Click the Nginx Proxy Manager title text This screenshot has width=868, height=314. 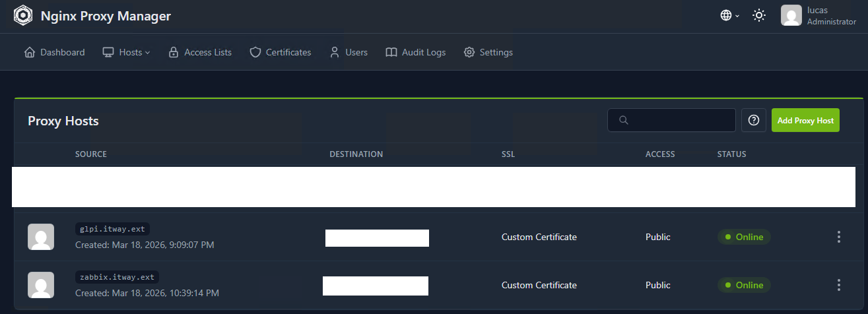(106, 16)
